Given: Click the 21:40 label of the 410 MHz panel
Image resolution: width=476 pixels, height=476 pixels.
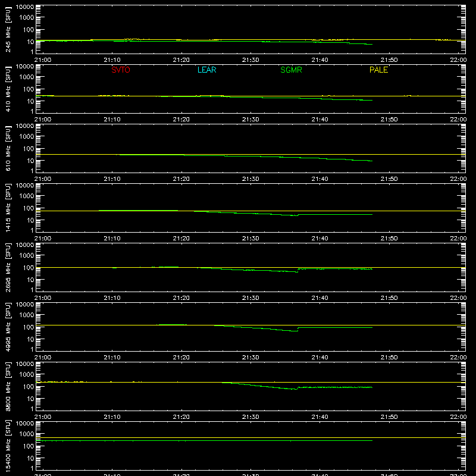Looking at the screenshot, I should [320, 120].
